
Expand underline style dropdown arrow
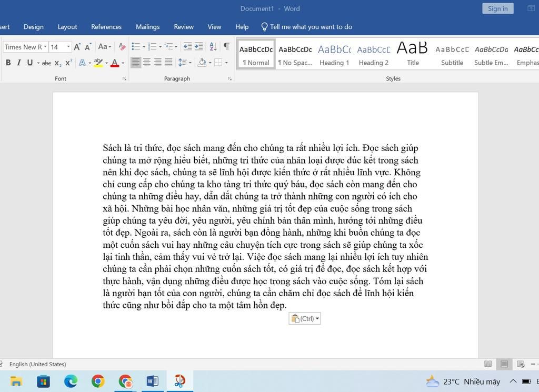(x=38, y=63)
